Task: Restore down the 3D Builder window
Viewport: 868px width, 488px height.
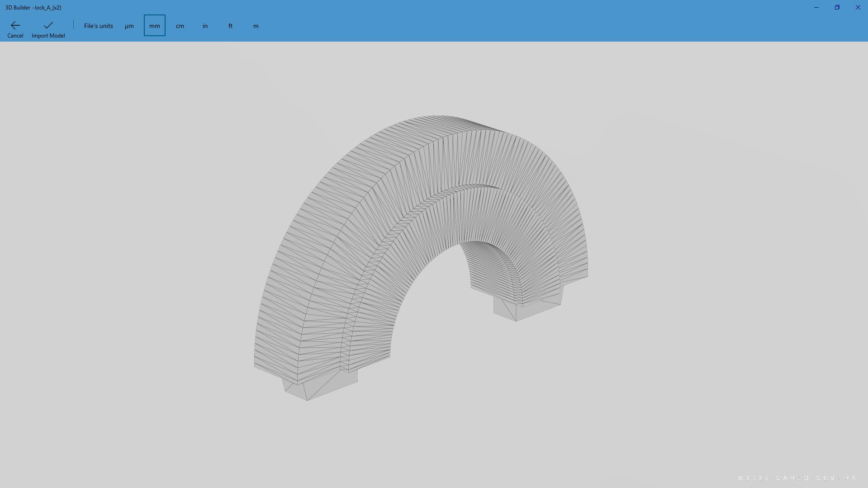Action: pos(837,8)
